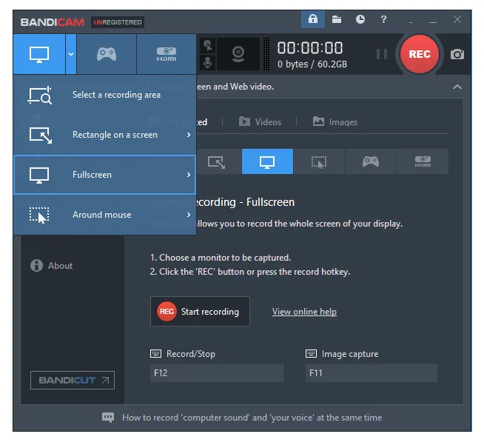Viewport: 484px width, 448px height.
Task: Click the 00:00:00 recording timer
Action: point(310,48)
